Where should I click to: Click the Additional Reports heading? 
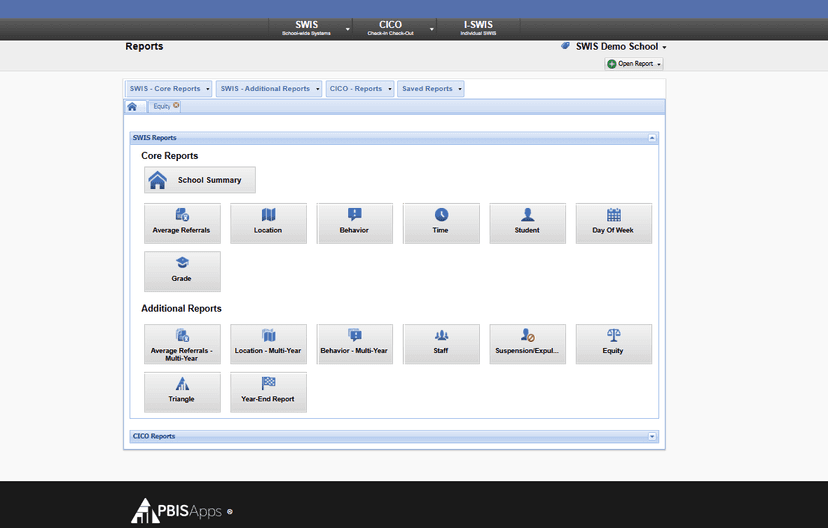point(181,308)
